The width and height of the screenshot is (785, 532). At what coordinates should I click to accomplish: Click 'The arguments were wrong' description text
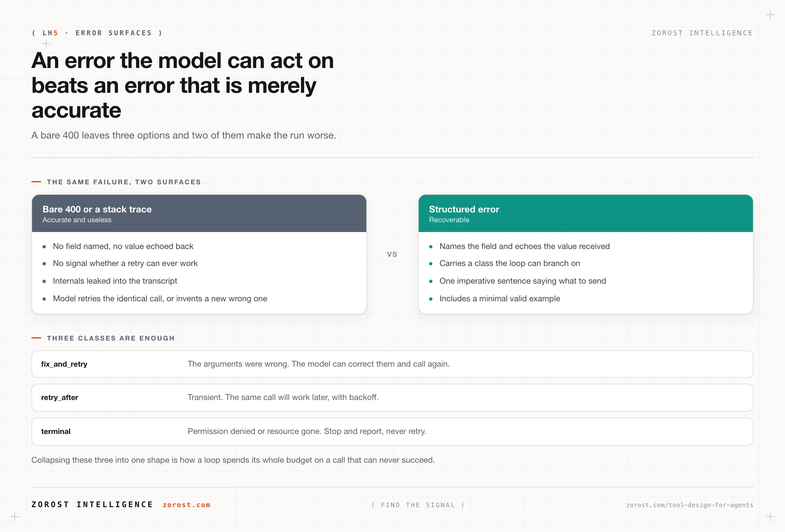point(319,364)
